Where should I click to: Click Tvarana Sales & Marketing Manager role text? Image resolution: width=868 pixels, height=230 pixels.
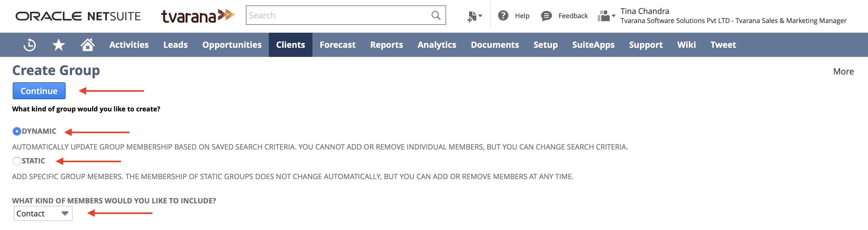[791, 21]
